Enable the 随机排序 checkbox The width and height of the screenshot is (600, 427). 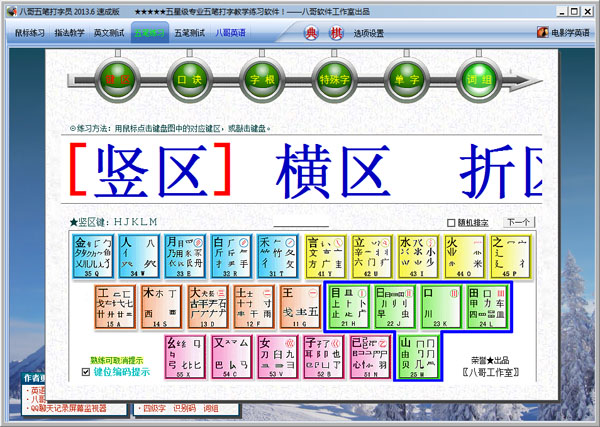(x=451, y=223)
